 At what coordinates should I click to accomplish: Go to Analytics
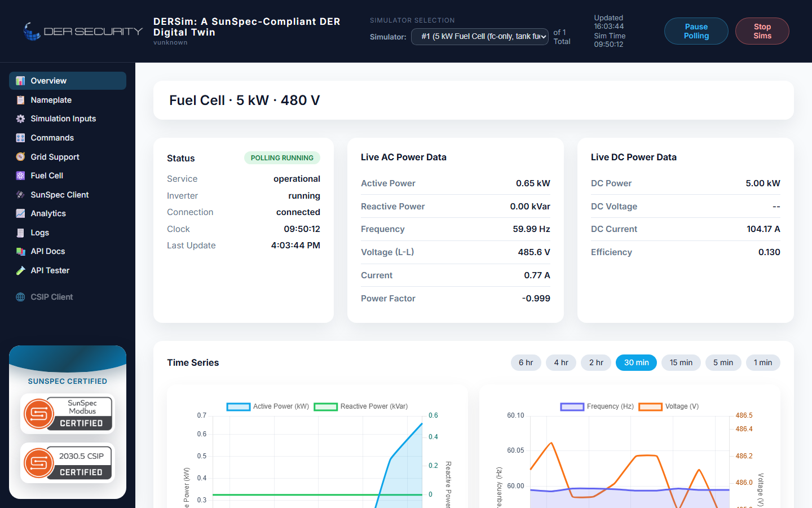(x=68, y=213)
